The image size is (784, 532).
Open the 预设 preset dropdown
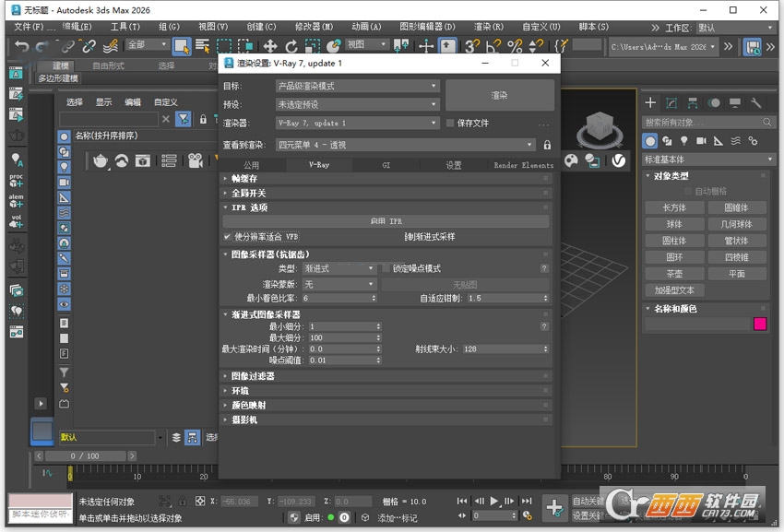coord(358,104)
